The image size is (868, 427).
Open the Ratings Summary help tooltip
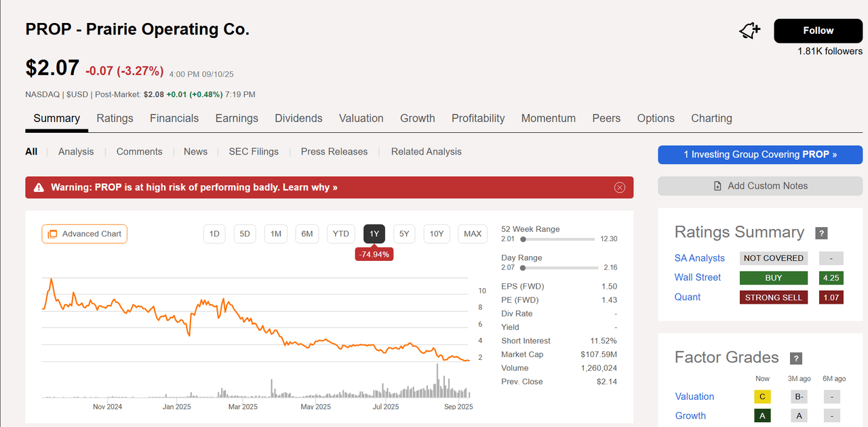[x=821, y=232]
